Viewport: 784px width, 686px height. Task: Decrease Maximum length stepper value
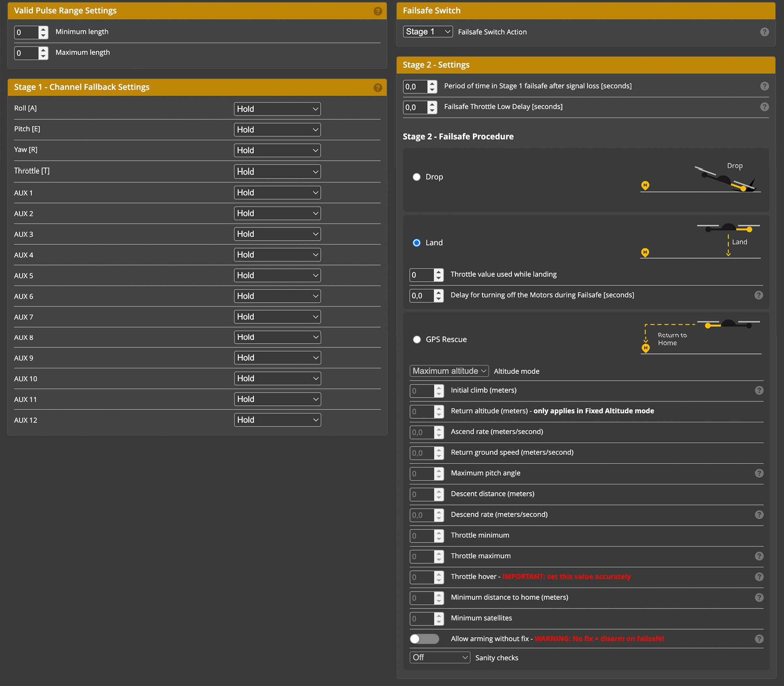click(43, 56)
